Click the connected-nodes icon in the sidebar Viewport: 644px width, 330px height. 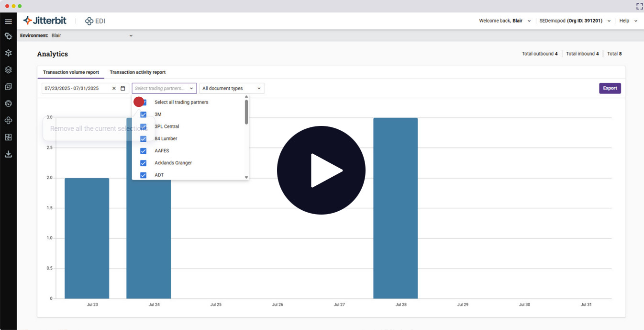[8, 120]
